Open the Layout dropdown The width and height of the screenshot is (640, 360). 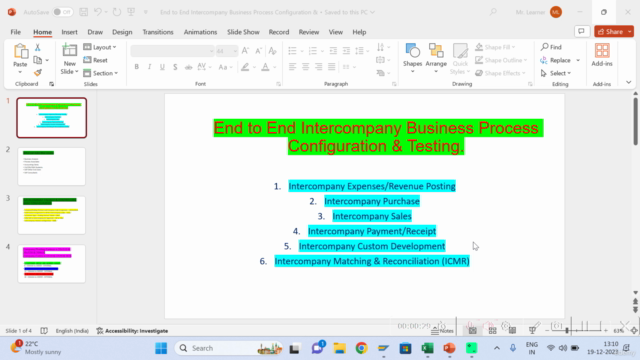pyautogui.click(x=100, y=47)
